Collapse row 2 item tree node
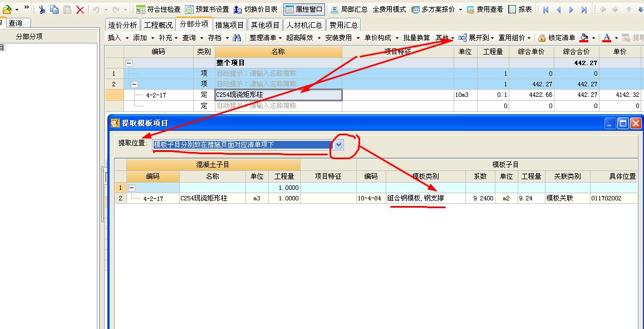This screenshot has width=644, height=329. pyautogui.click(x=134, y=84)
